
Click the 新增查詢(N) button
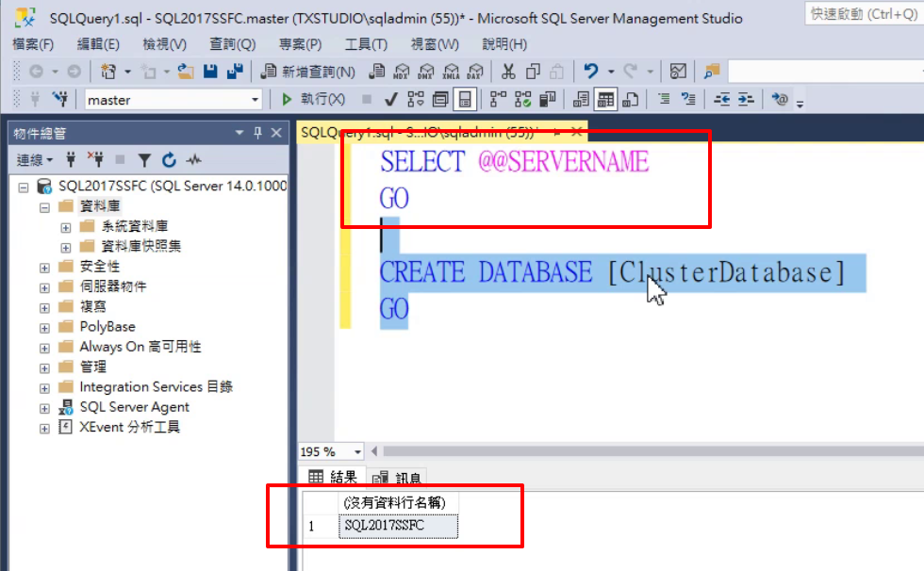pyautogui.click(x=307, y=72)
